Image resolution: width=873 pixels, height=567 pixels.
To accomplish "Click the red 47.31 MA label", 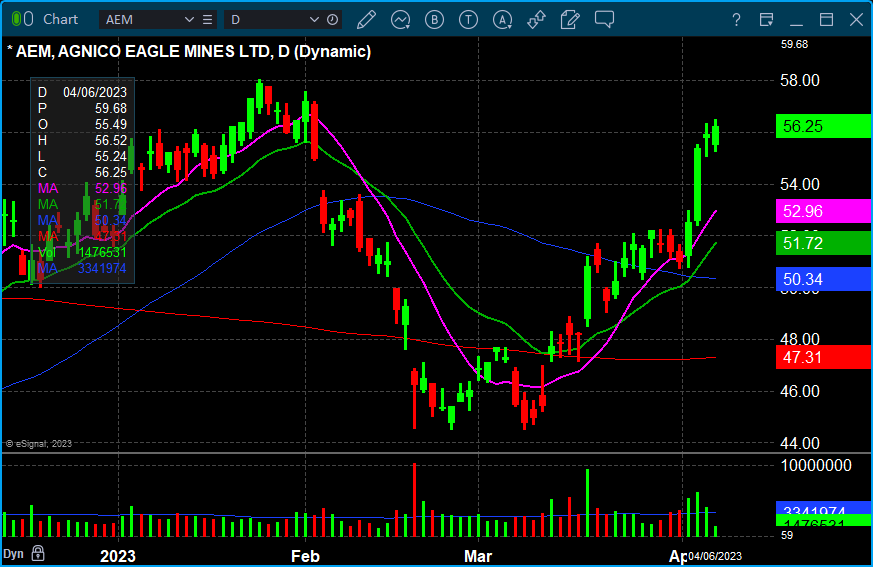I will (823, 357).
